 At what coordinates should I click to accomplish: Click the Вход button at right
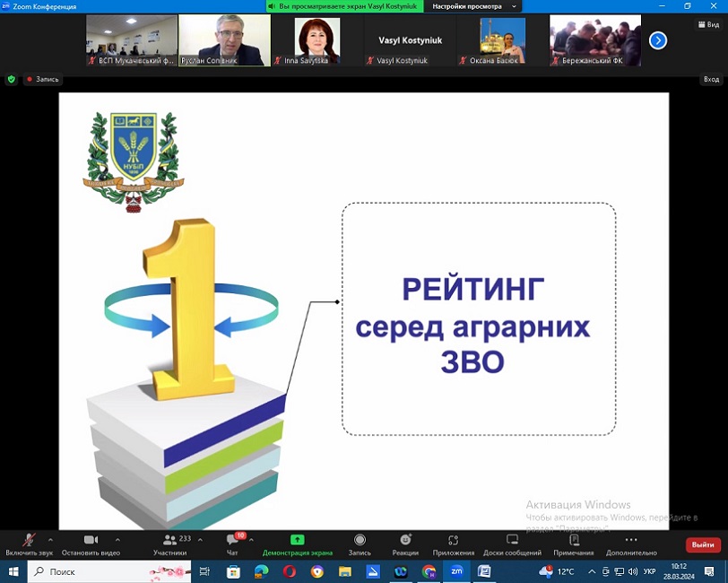(x=711, y=80)
